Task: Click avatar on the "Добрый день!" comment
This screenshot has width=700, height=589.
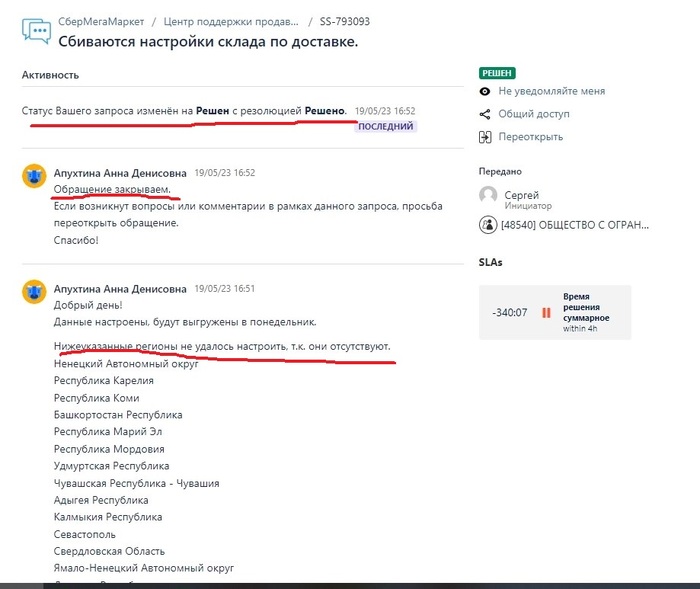Action: pos(35,292)
